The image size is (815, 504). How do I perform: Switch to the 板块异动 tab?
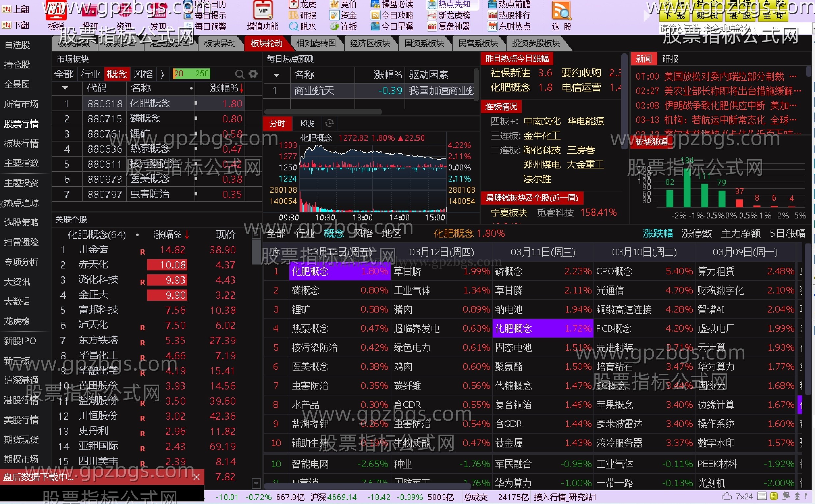click(220, 43)
